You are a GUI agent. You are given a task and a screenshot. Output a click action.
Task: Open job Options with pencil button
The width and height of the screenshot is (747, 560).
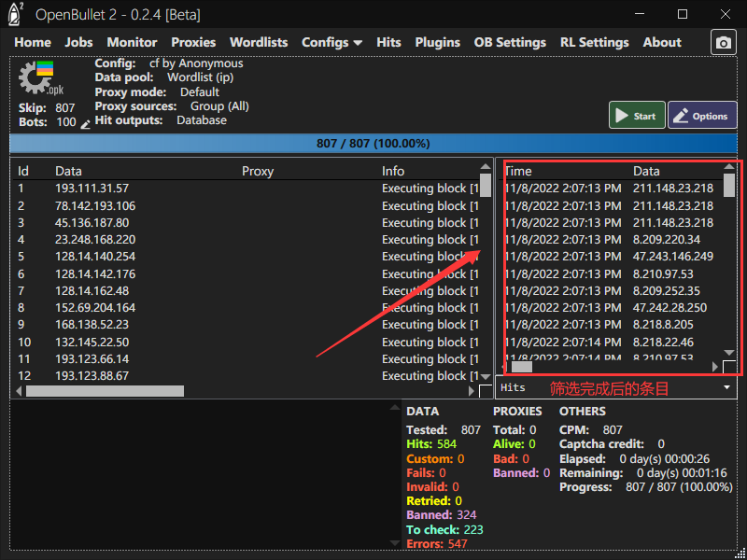point(701,116)
